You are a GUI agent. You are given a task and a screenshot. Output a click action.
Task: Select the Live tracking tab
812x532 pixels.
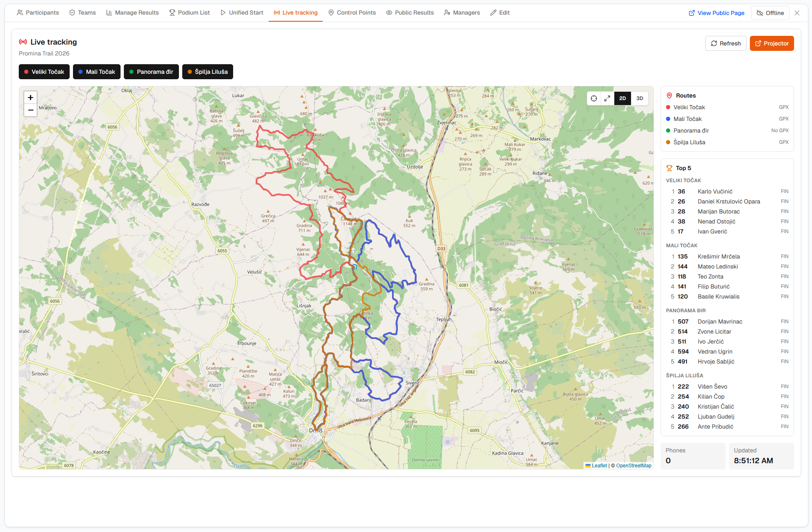[296, 13]
